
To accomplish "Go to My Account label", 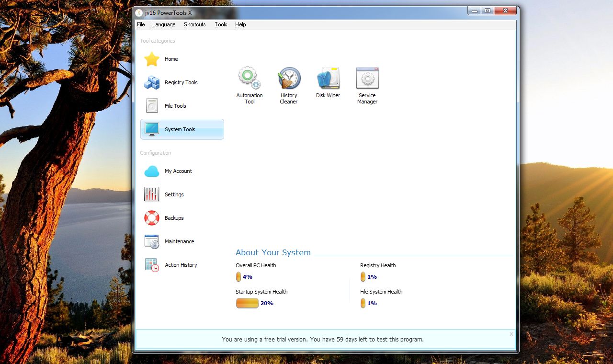I will pos(178,171).
